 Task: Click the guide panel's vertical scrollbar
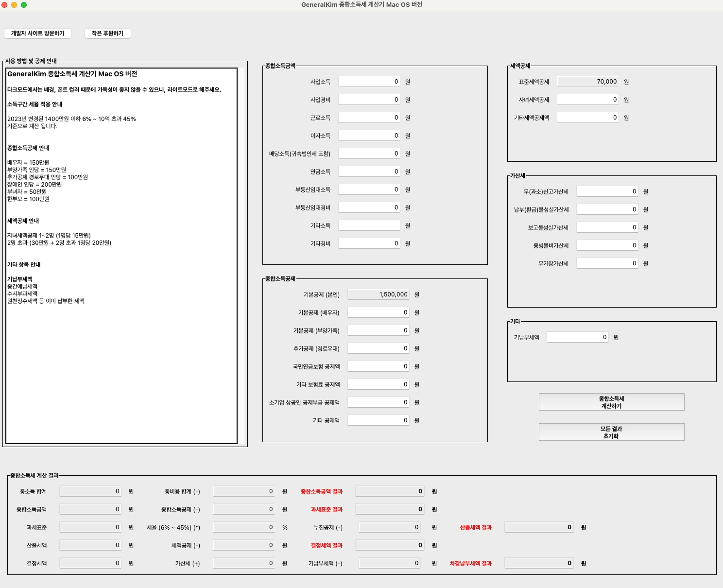pos(241,256)
